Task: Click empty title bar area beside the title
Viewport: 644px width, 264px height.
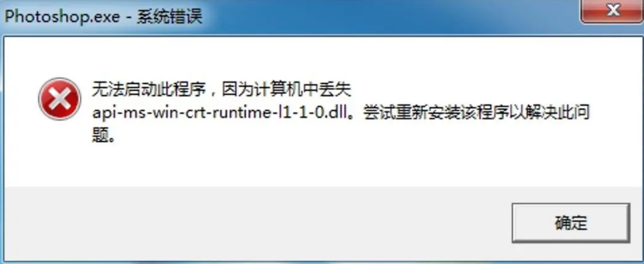Action: point(383,16)
